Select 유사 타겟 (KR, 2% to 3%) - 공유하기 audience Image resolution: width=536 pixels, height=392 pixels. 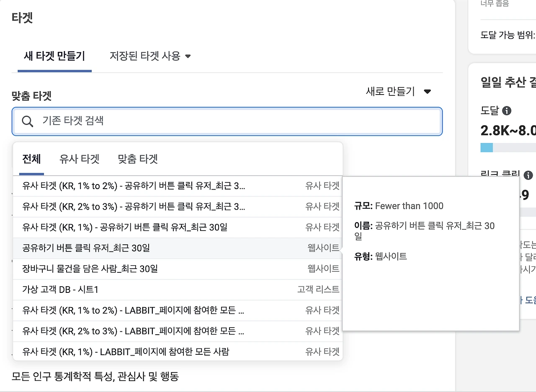coord(133,206)
